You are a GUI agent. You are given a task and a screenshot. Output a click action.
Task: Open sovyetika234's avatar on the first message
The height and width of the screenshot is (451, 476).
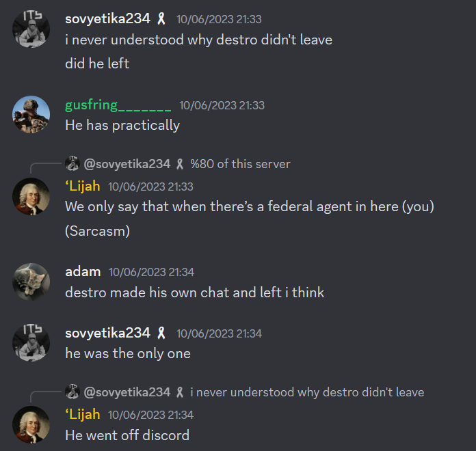click(31, 29)
